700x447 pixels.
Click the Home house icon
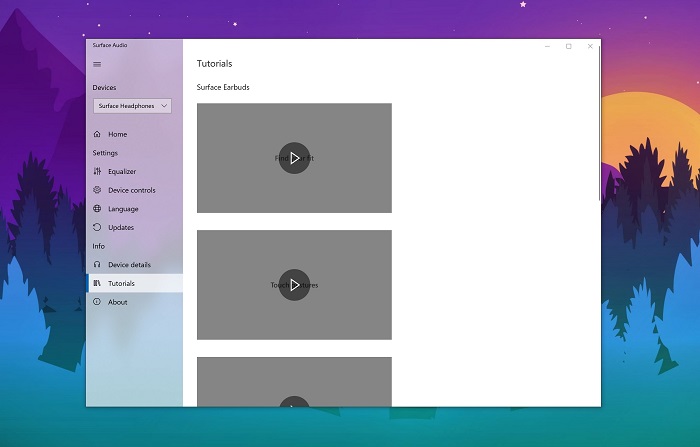(x=97, y=134)
